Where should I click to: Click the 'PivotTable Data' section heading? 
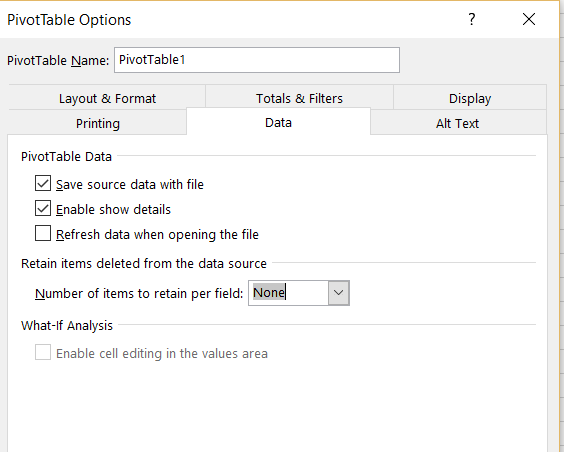click(x=66, y=156)
